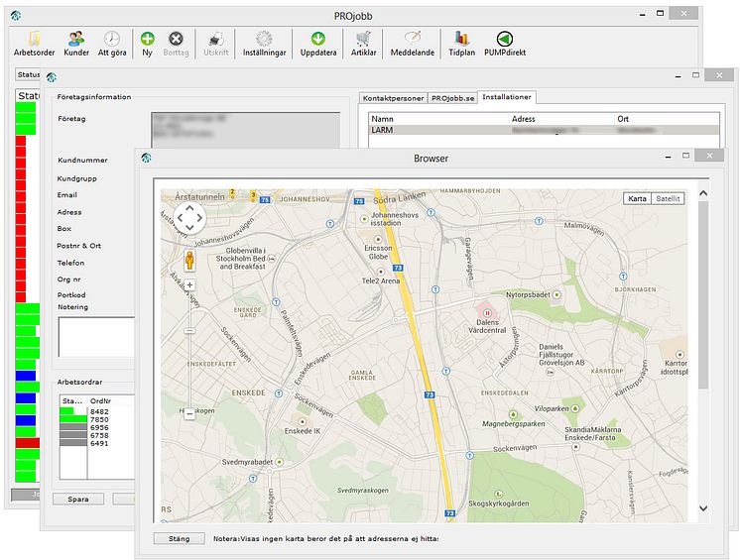Select work order 6491
This screenshot has width=740, height=560.
[99, 444]
